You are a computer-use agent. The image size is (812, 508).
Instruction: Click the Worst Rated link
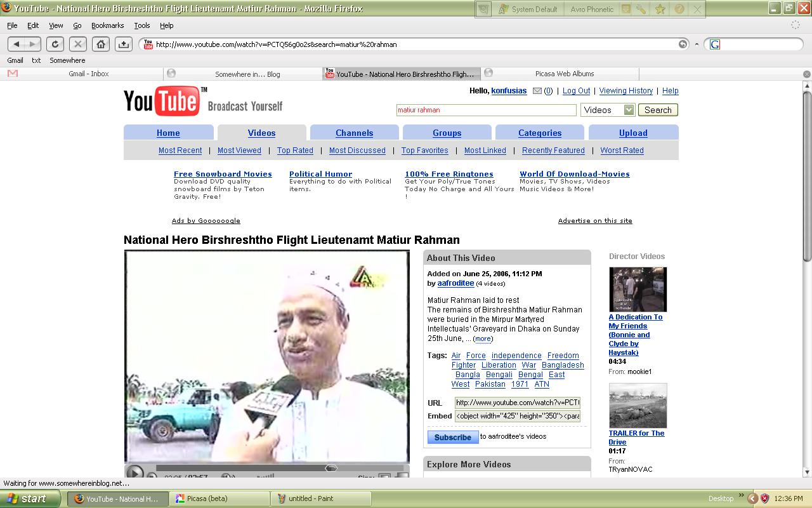[622, 150]
